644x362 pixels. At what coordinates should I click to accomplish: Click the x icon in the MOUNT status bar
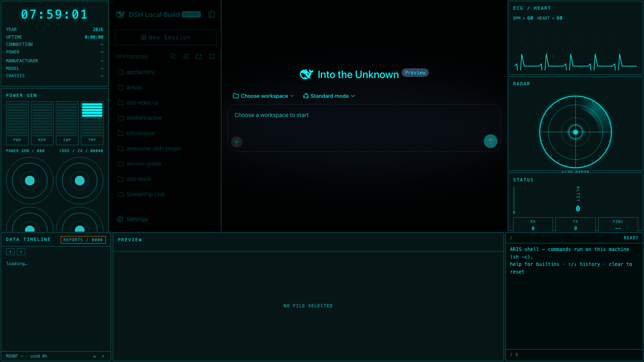[103, 356]
